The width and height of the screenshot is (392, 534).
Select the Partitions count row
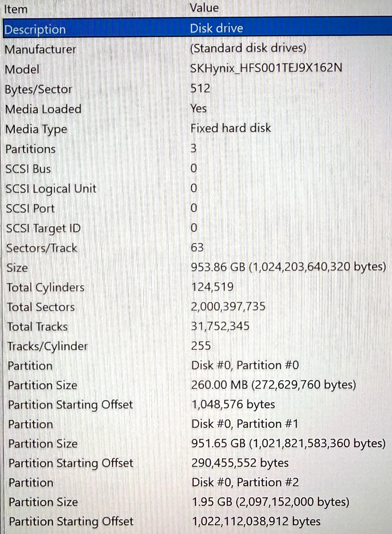pos(197,149)
